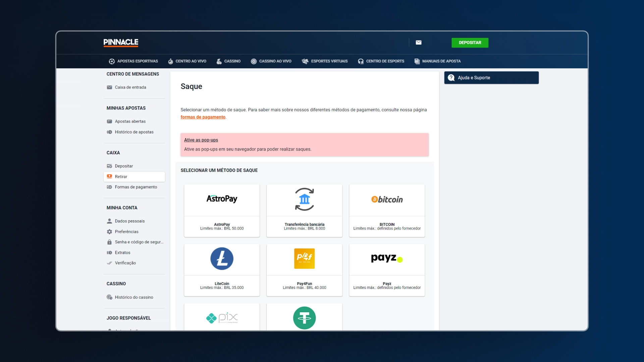The height and width of the screenshot is (362, 644).
Task: Open the Cassino menu item
Action: coord(228,61)
